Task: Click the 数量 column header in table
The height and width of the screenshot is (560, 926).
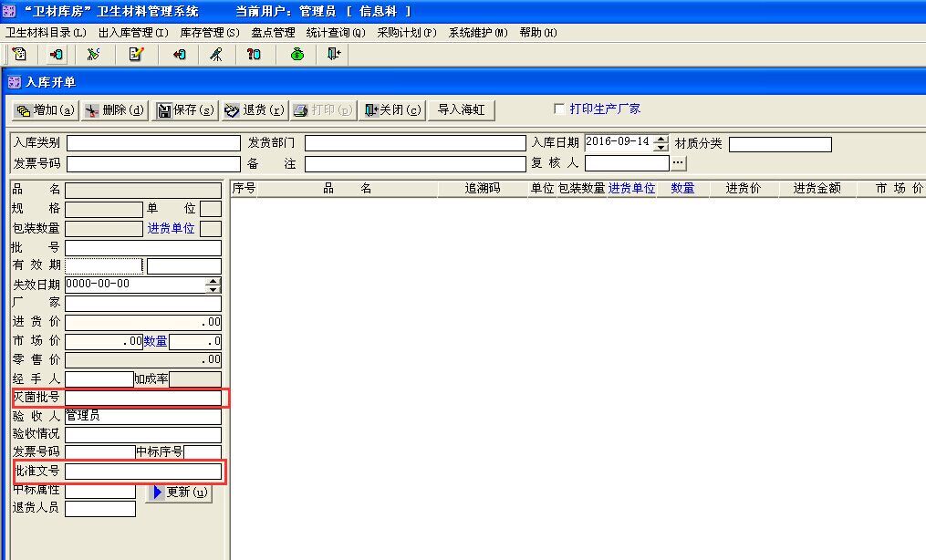Action: coord(682,189)
